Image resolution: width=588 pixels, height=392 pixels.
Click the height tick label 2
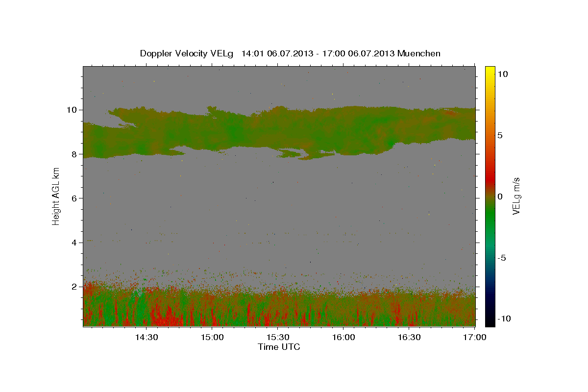tap(75, 287)
